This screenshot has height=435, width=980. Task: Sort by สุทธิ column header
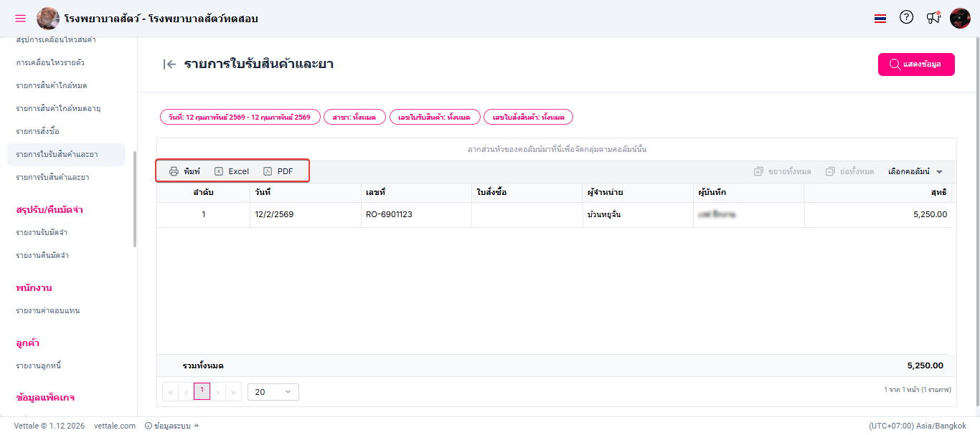point(877,193)
